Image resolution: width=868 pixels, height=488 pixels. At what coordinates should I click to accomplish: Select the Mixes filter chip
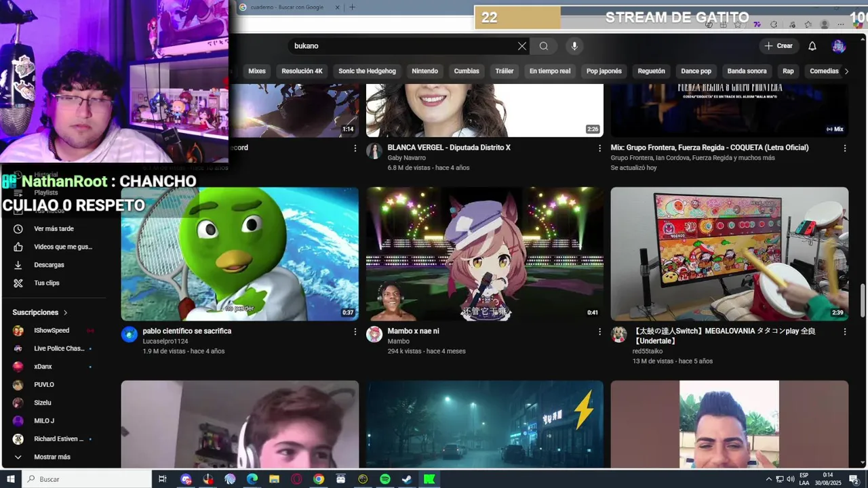point(257,71)
